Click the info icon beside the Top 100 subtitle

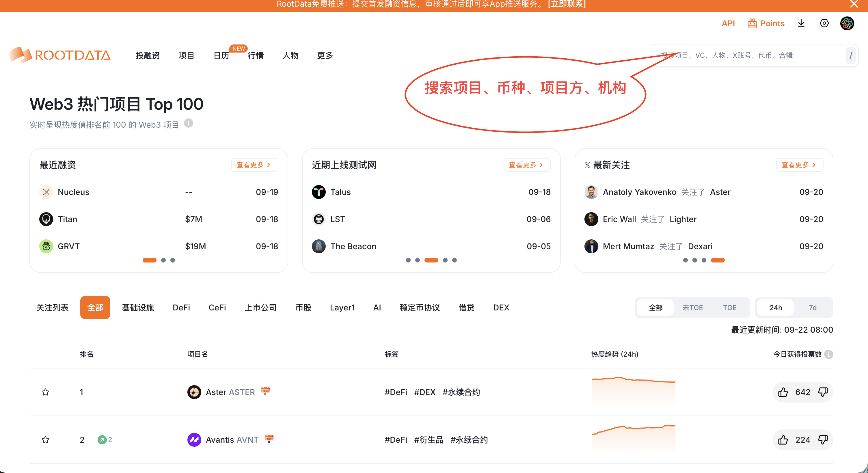(x=188, y=123)
